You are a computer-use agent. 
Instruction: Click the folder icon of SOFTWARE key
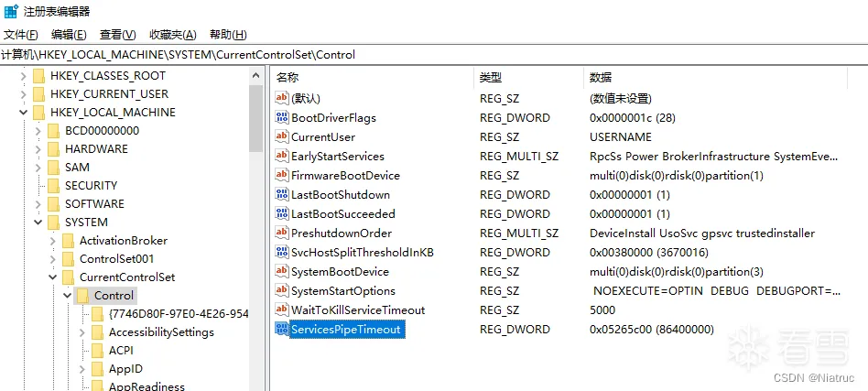click(x=54, y=204)
